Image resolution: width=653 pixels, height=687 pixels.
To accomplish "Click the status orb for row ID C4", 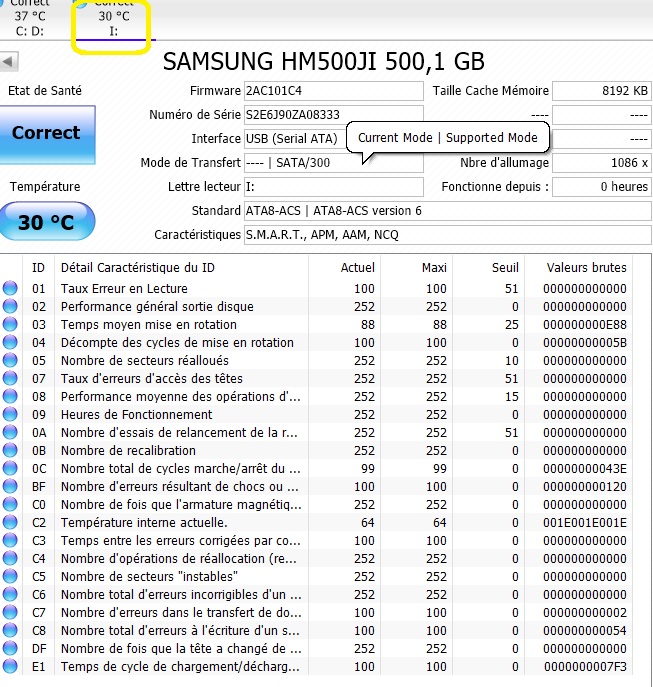I will 10,558.
